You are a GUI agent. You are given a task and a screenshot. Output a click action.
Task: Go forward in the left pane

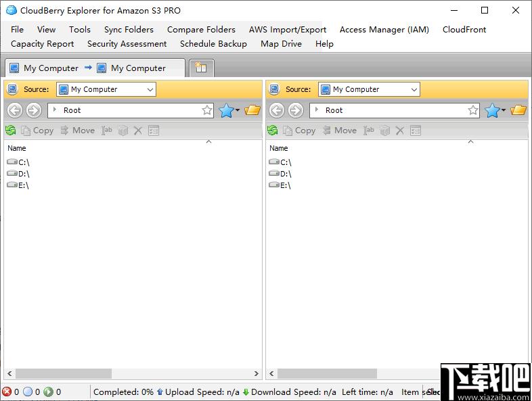point(34,110)
